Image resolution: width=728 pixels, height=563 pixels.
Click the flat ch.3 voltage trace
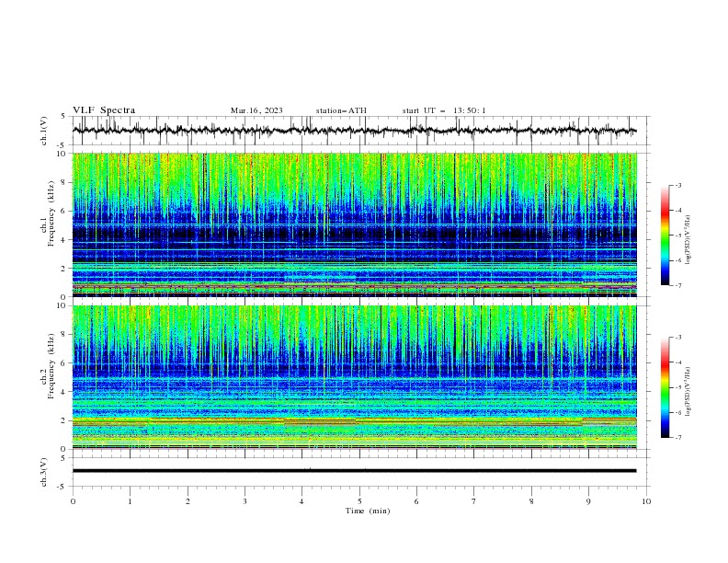pos(354,471)
